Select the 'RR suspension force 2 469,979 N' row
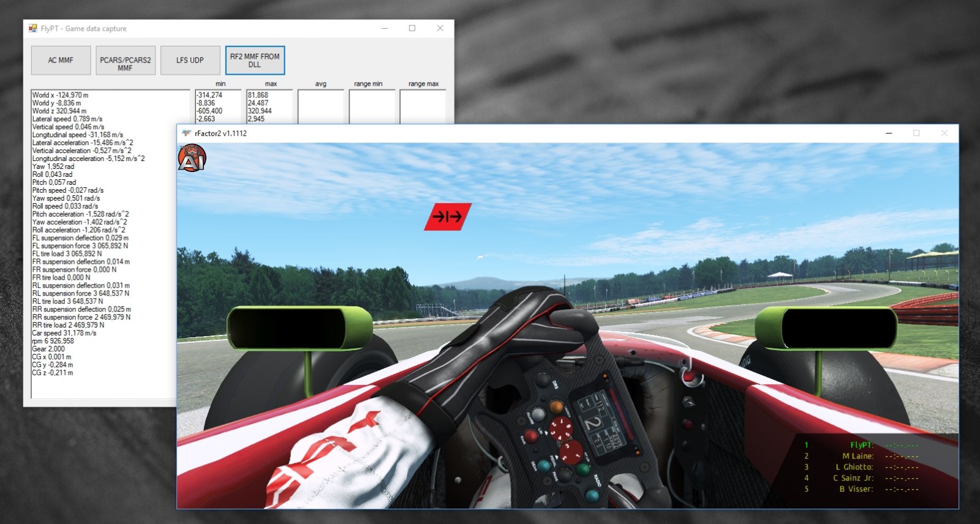The image size is (980, 524). click(x=81, y=318)
